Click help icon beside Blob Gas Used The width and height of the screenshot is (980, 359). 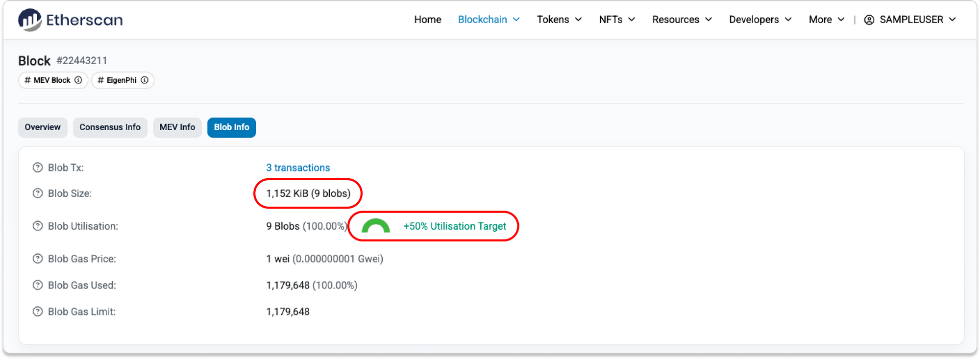click(x=38, y=285)
